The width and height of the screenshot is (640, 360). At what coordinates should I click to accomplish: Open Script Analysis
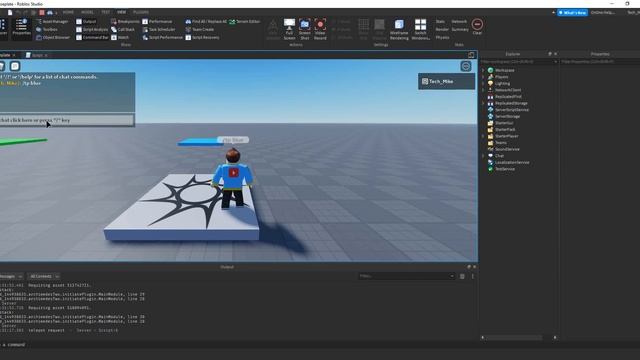tap(92, 29)
